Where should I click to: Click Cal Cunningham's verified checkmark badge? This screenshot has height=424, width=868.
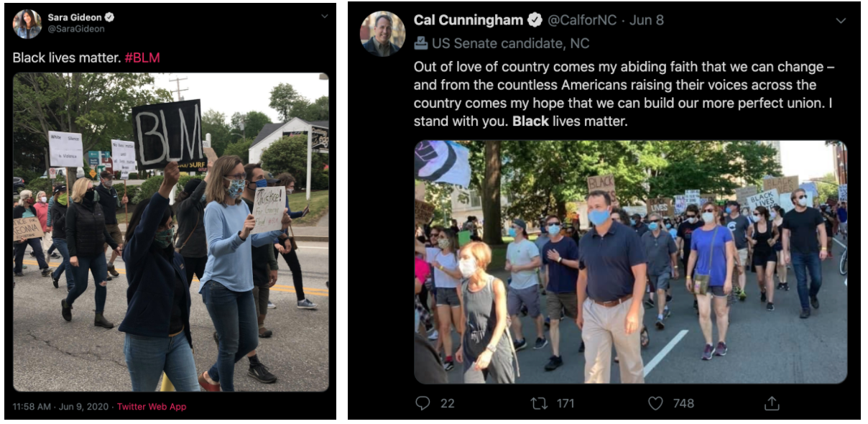[535, 20]
